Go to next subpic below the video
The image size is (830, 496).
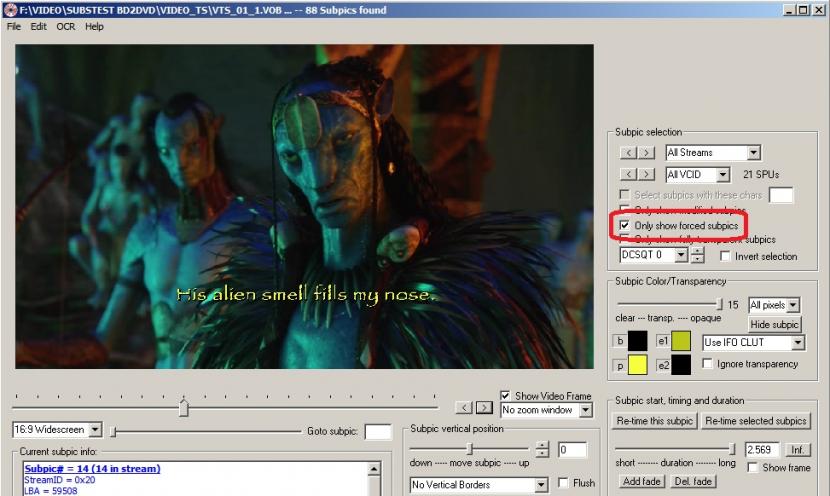pyautogui.click(x=484, y=407)
